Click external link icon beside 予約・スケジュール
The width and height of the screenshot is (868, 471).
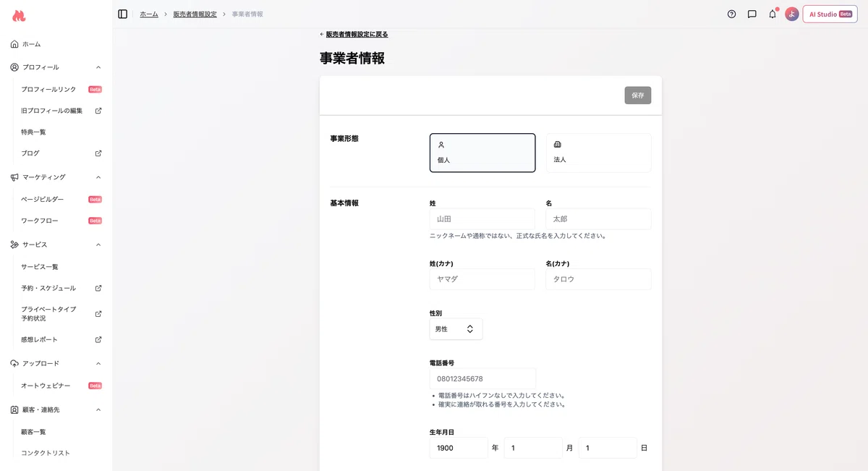[x=98, y=288]
